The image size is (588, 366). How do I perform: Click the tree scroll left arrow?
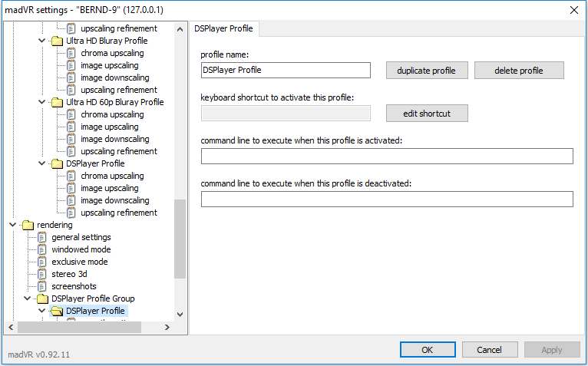click(x=11, y=328)
